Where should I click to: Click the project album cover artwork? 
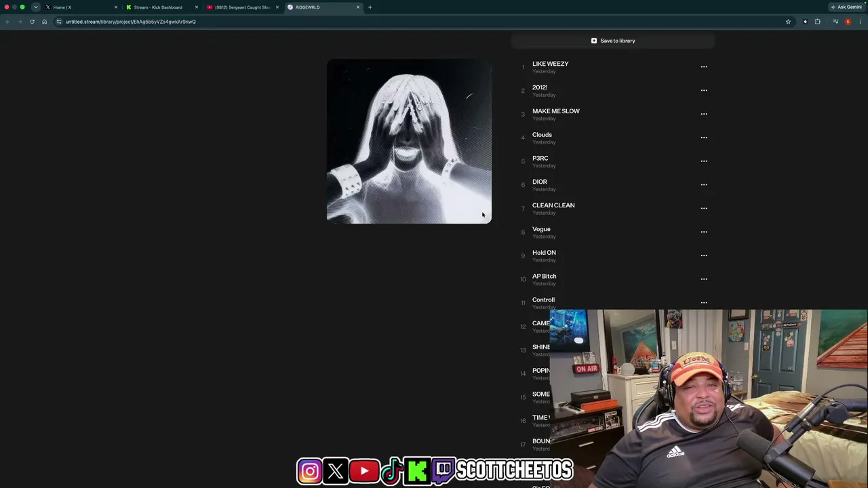coord(409,141)
